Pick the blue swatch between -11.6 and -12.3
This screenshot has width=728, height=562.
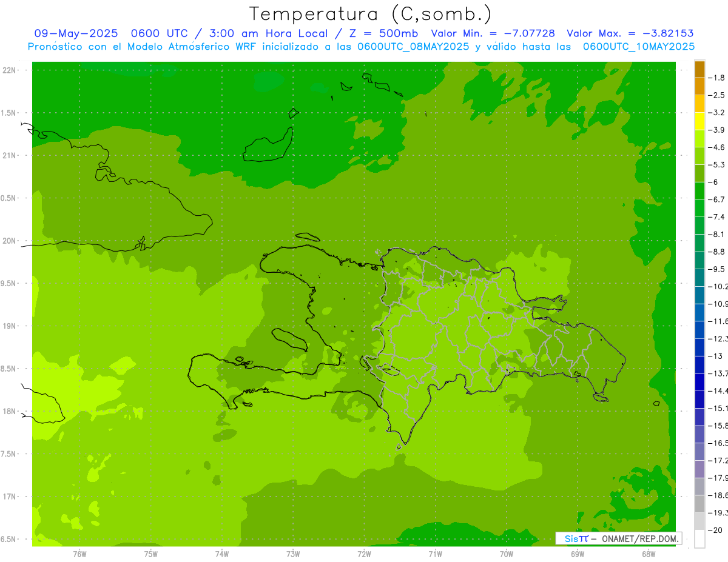click(699, 329)
